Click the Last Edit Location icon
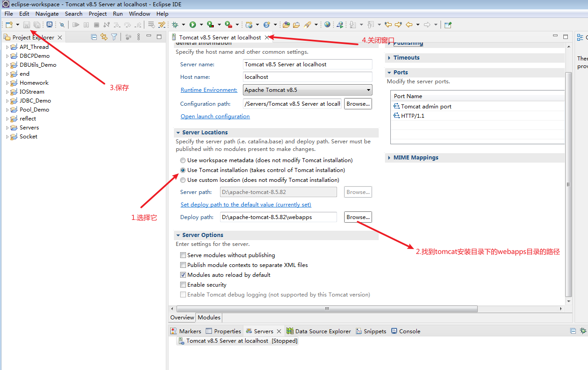This screenshot has width=588, height=370. 388,25
